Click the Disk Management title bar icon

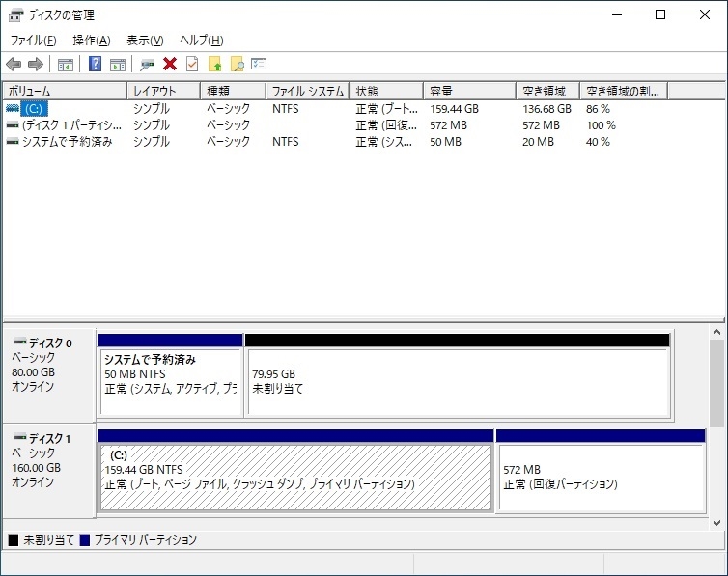(15, 15)
